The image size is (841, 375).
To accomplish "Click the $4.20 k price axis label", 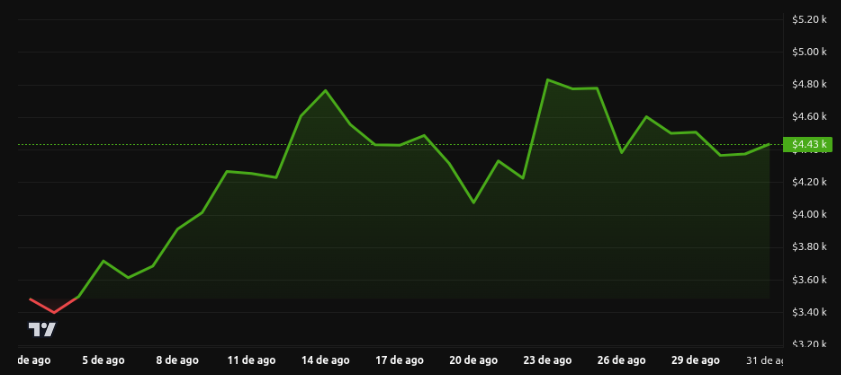I will point(809,182).
